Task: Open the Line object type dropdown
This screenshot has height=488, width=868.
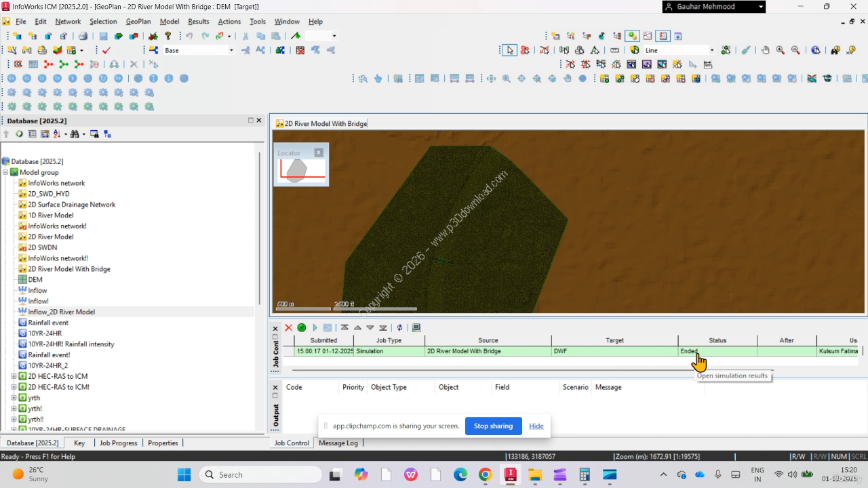Action: pos(711,50)
